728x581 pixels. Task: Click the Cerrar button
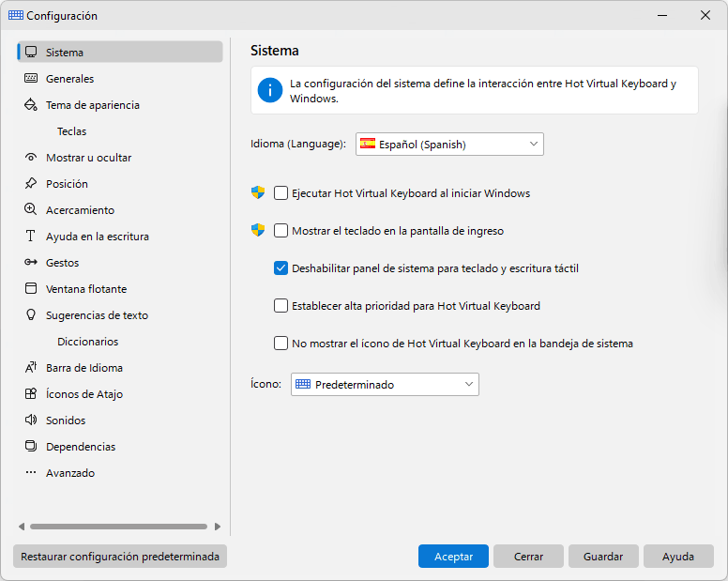coord(528,556)
